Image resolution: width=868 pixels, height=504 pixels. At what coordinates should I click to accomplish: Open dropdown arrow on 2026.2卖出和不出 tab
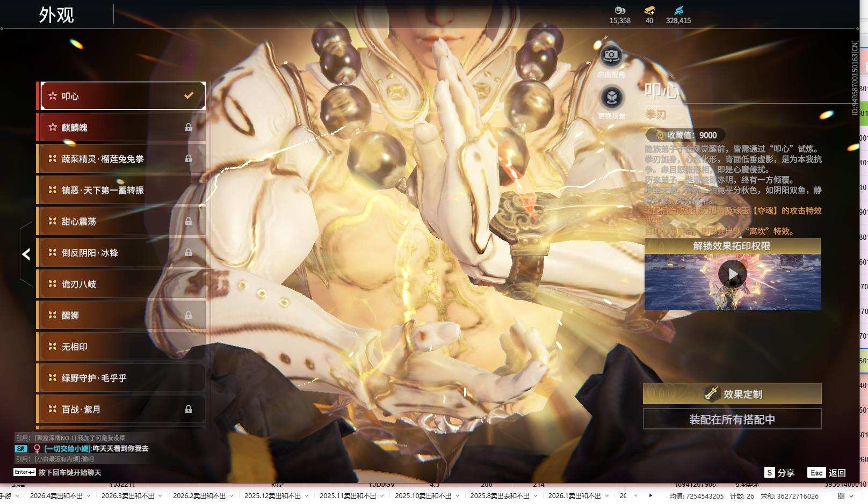click(x=232, y=496)
